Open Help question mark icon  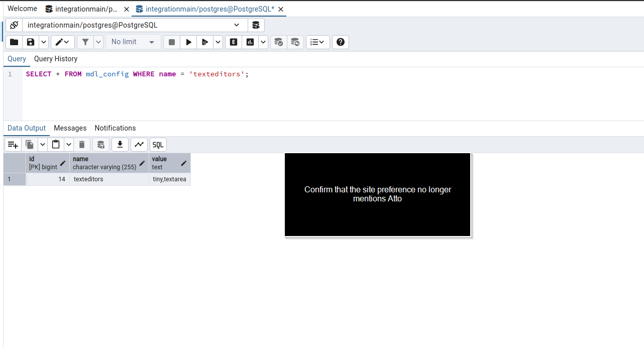[341, 42]
